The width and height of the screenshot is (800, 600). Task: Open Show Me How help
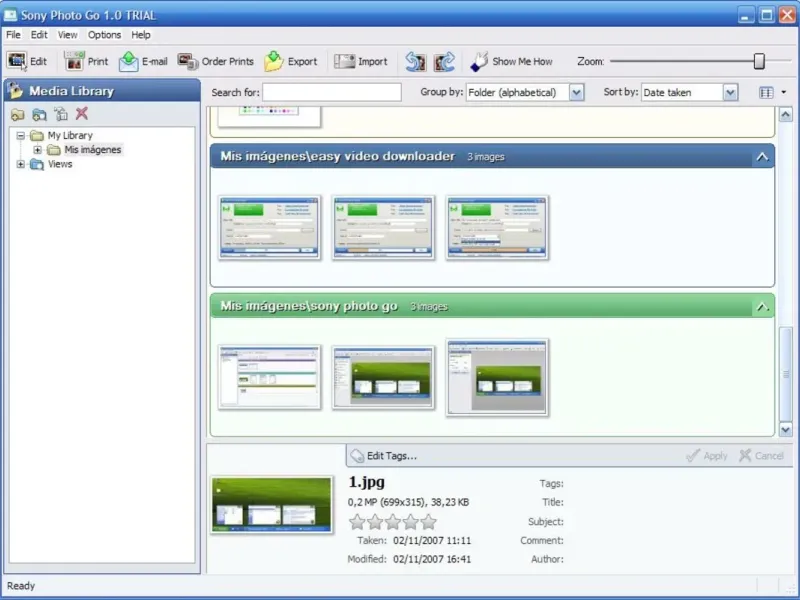[511, 61]
